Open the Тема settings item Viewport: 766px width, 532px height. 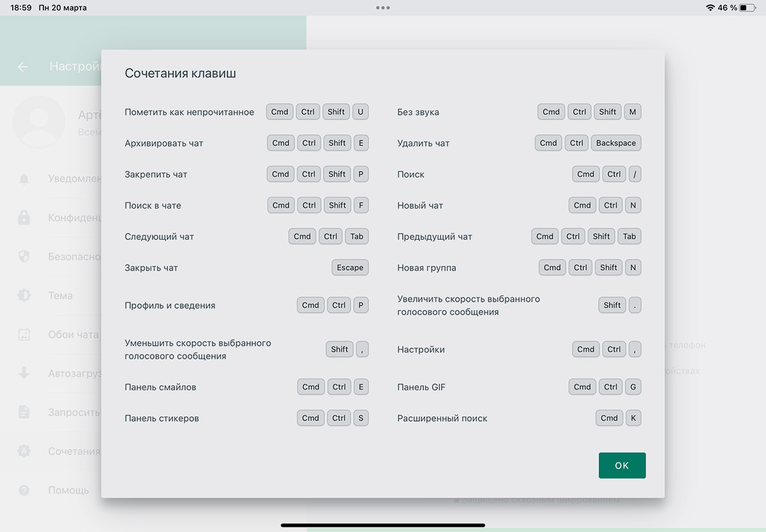tap(61, 295)
